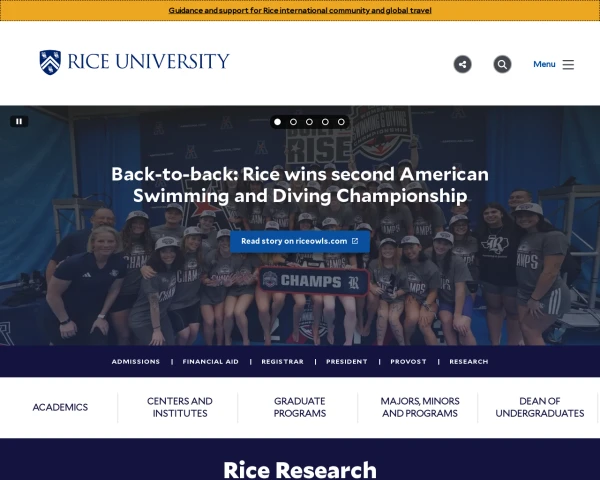Image resolution: width=600 pixels, height=480 pixels.
Task: Pause the hero carousel slideshow
Action: [19, 121]
